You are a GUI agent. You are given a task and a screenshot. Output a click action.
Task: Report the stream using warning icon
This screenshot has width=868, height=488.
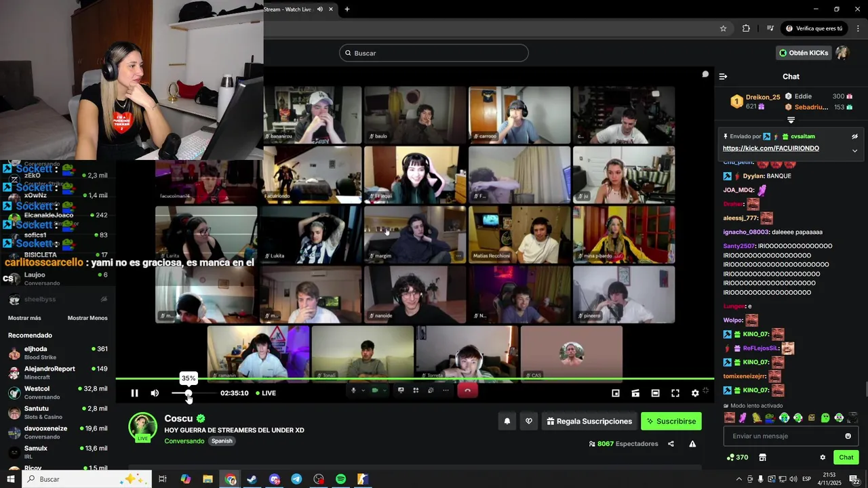(692, 444)
